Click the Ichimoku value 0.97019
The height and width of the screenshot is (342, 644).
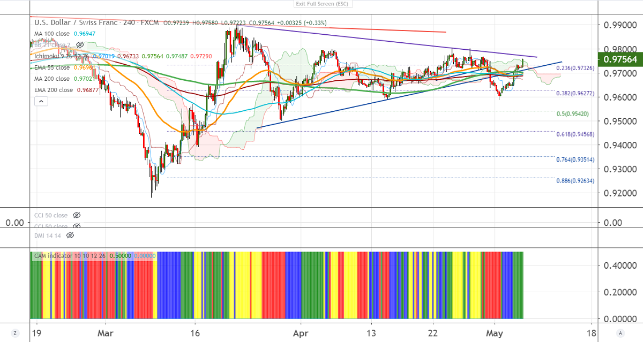103,55
